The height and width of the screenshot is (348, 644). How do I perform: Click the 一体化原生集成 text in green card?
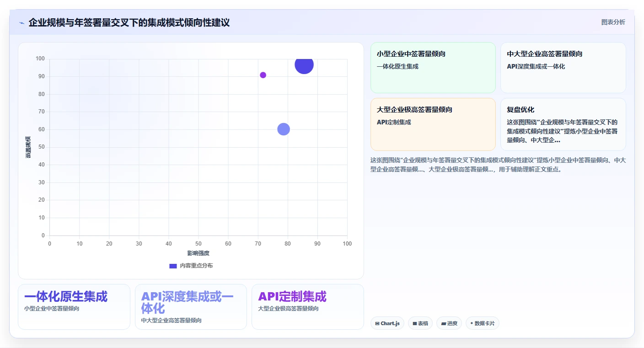click(397, 66)
